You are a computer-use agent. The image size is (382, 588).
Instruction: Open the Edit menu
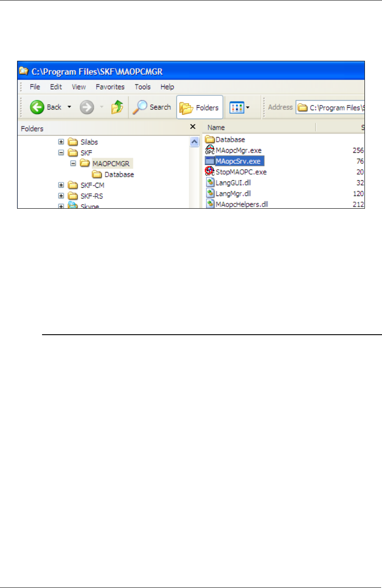click(56, 87)
